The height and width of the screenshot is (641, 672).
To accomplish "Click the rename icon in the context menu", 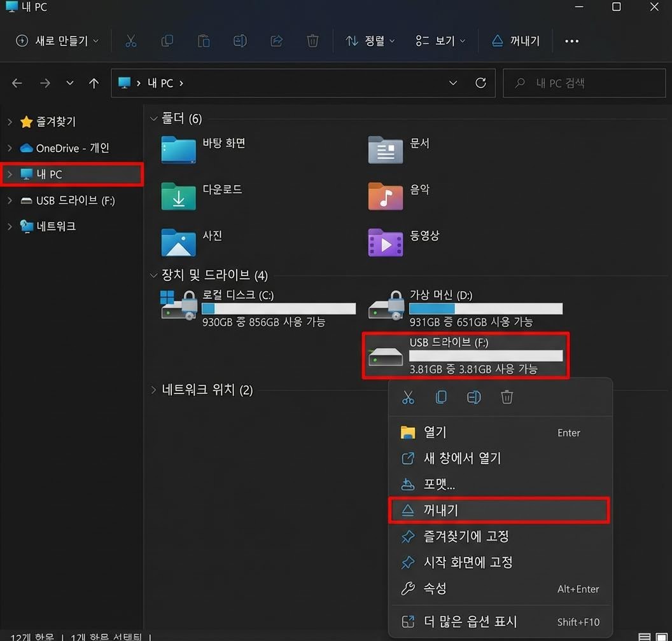I will (473, 397).
